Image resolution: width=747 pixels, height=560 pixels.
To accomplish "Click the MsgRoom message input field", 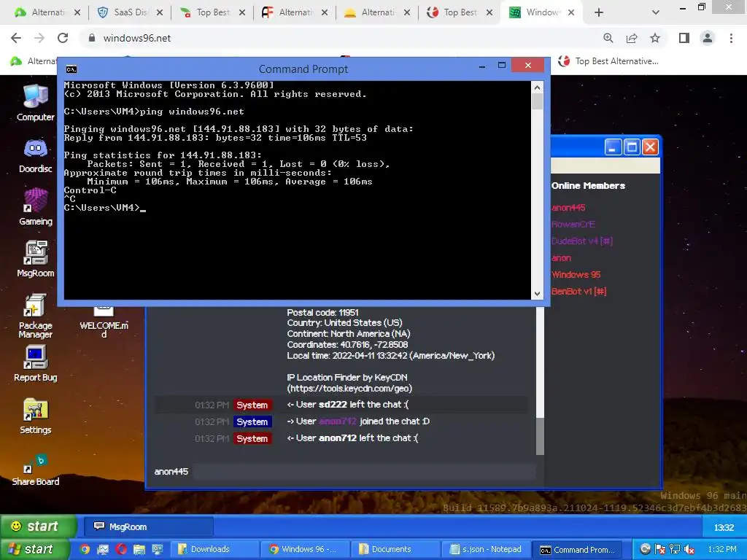I will coord(364,472).
